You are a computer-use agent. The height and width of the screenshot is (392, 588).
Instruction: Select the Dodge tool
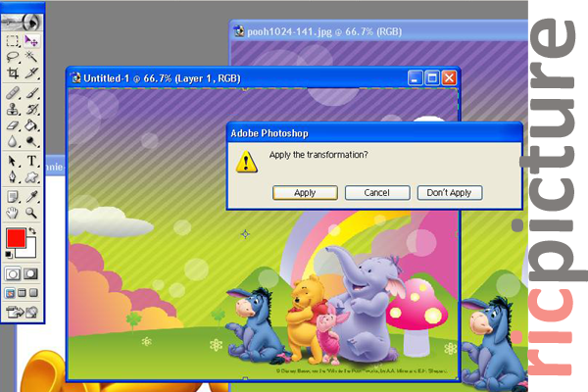(31, 141)
